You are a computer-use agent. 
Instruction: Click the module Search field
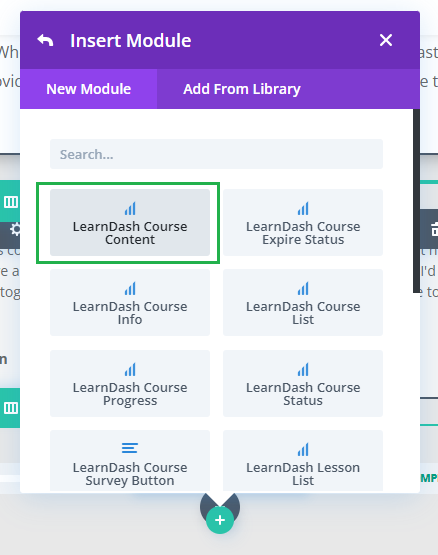(x=216, y=154)
